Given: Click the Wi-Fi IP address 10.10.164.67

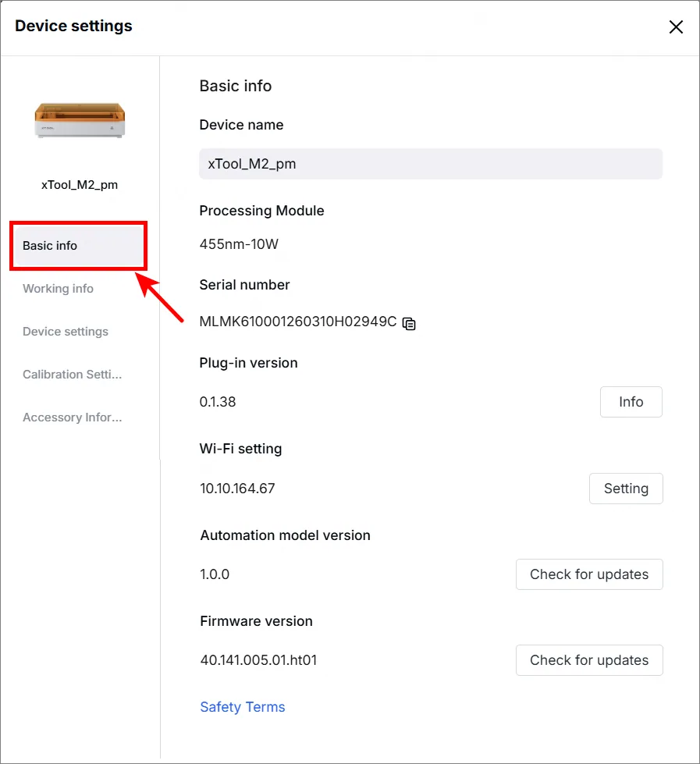Looking at the screenshot, I should (237, 489).
